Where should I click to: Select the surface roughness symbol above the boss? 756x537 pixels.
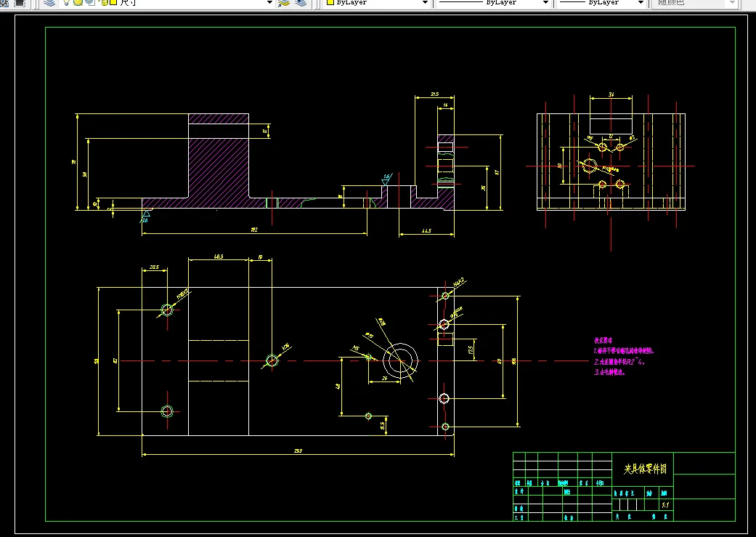click(386, 179)
